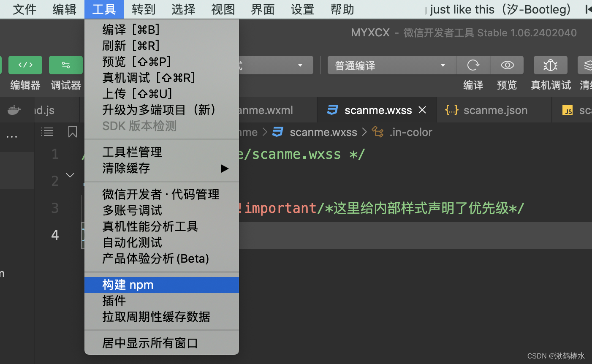592x364 pixels.
Task: Open the 选择 menu
Action: pos(183,9)
